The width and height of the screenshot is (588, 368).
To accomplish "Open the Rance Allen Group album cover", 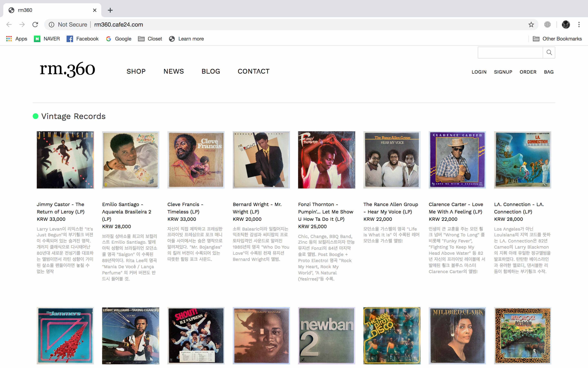I will [392, 160].
